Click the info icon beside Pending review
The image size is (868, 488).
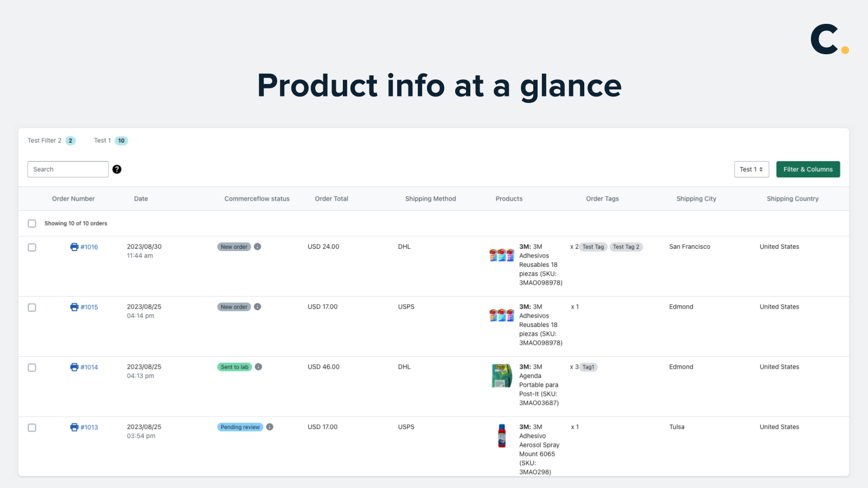270,427
